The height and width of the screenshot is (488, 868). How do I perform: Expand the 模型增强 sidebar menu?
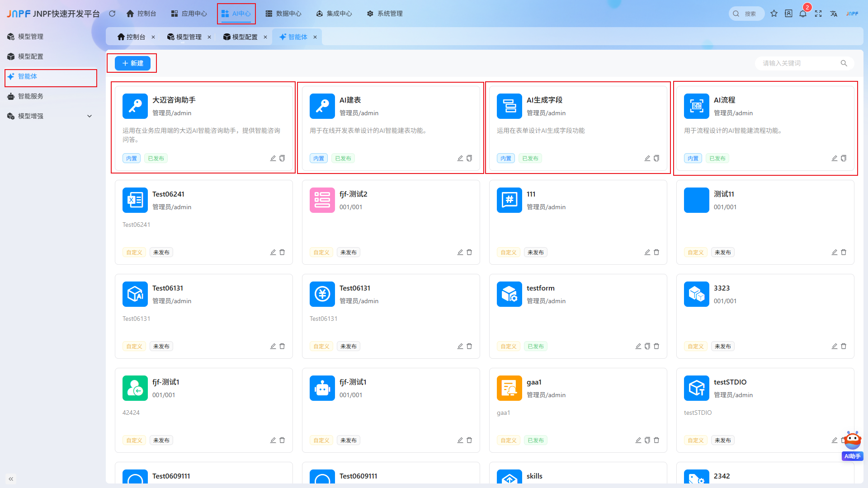pos(50,116)
